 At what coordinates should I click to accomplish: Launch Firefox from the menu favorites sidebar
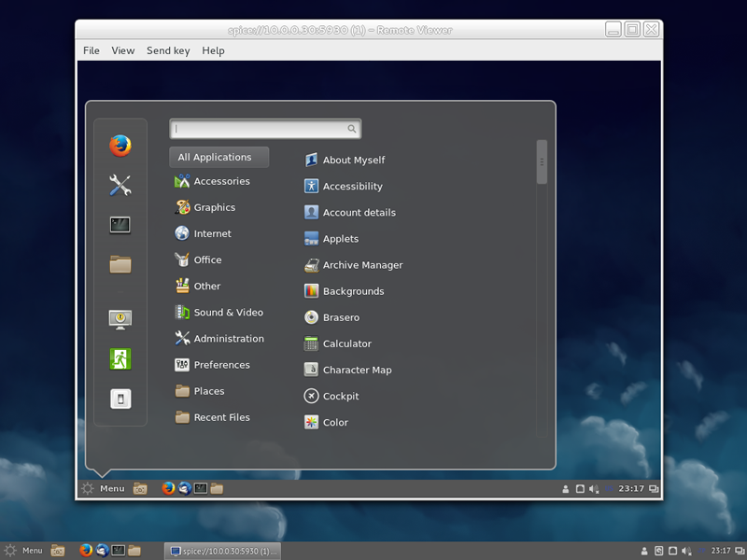120,146
